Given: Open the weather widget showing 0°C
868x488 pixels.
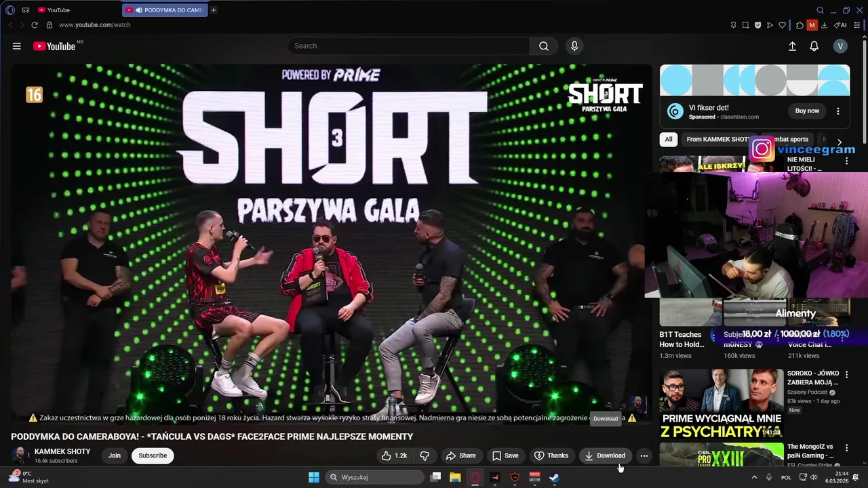Looking at the screenshot, I should 30,477.
